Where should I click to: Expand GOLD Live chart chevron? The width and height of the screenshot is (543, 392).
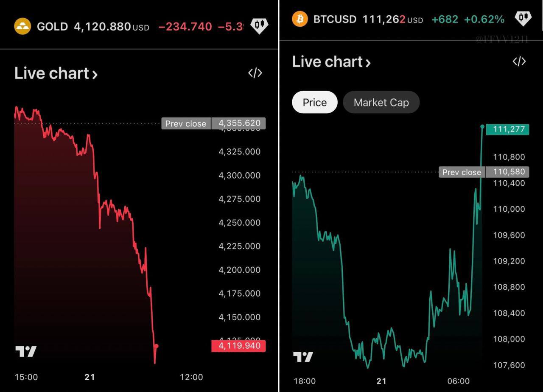tap(95, 75)
